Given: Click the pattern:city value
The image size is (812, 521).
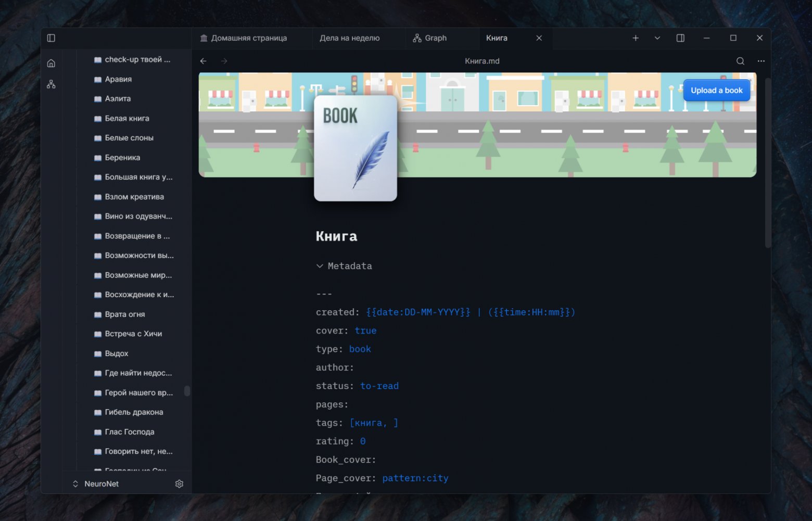Looking at the screenshot, I should (x=415, y=478).
